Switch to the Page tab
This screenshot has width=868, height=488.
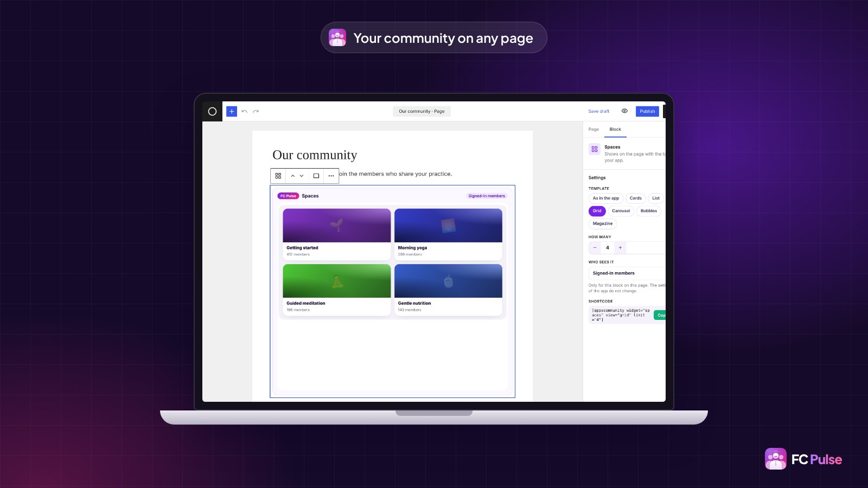point(593,129)
